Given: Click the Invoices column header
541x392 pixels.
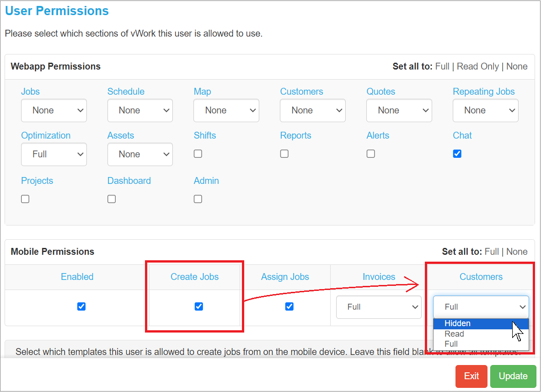Looking at the screenshot, I should (x=379, y=277).
